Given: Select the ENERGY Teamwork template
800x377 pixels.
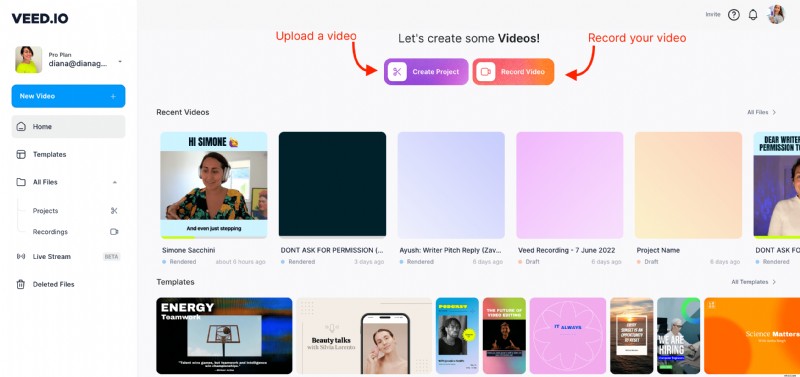Looking at the screenshot, I should (224, 336).
